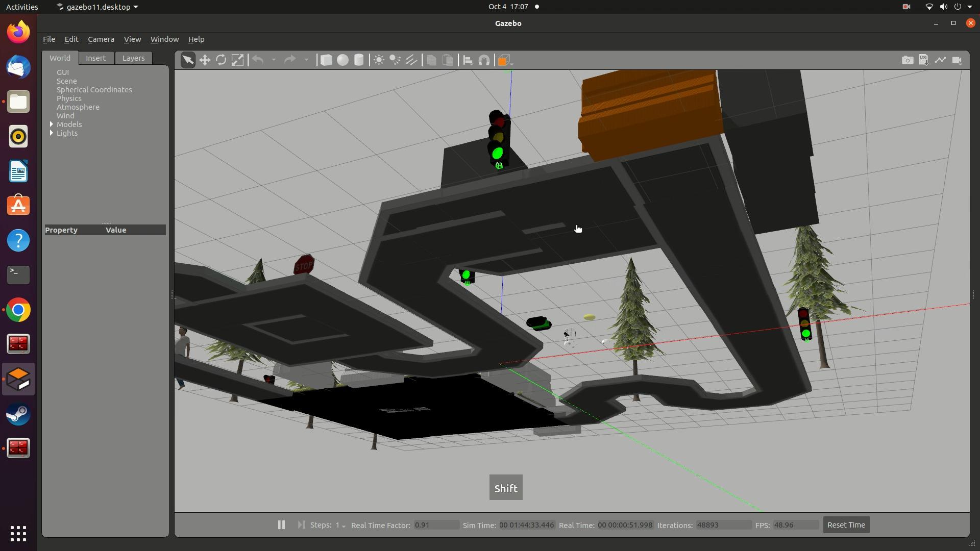Insert a sphere shape
The image size is (980, 551).
[x=342, y=60]
